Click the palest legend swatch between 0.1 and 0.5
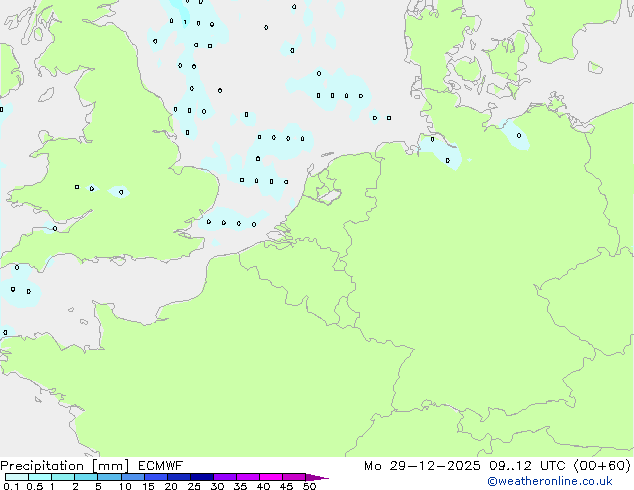Image resolution: width=634 pixels, height=490 pixels. (17, 477)
